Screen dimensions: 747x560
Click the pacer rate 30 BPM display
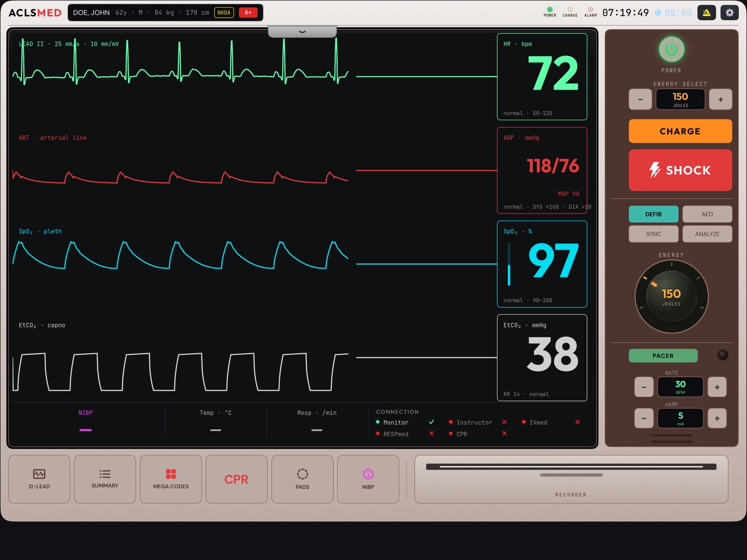click(x=680, y=387)
